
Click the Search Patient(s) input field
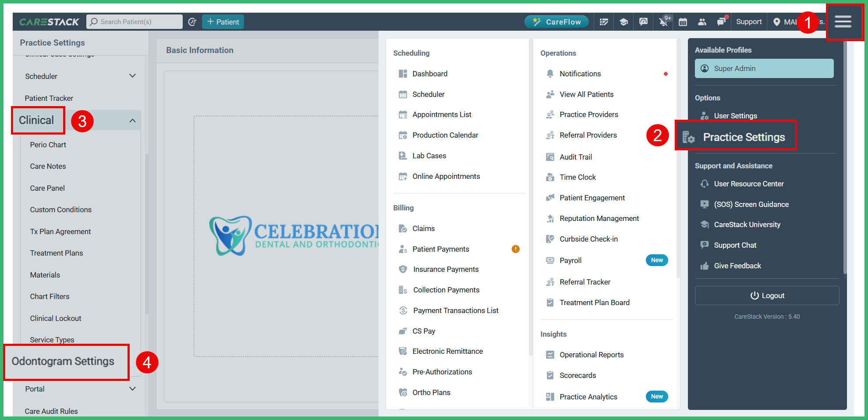click(x=135, y=21)
